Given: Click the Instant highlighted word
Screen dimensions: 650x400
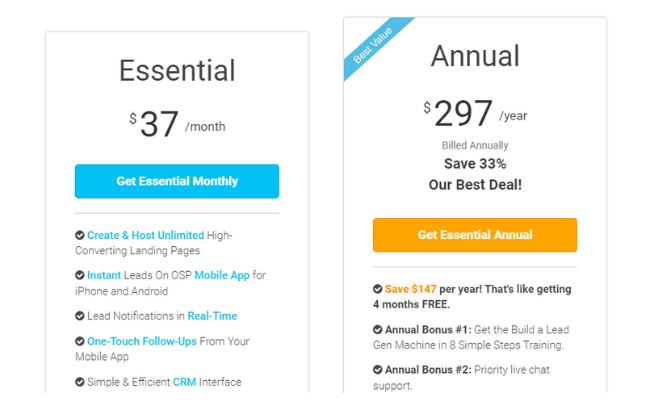Looking at the screenshot, I should pos(104,275).
